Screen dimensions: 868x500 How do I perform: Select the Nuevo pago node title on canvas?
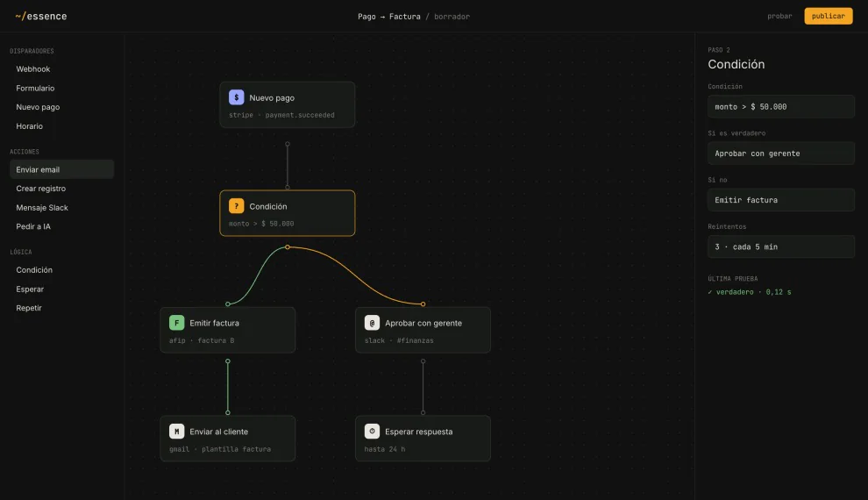click(x=272, y=98)
